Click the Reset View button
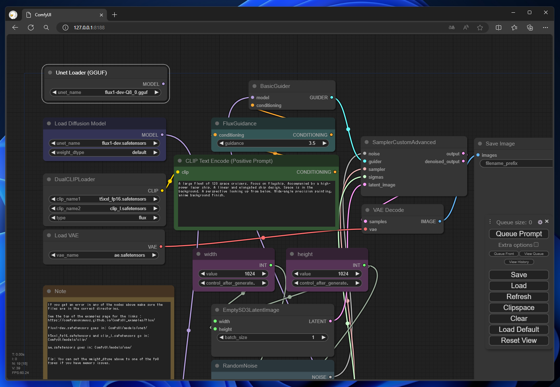Screen dimensions: 560x387 pos(519,341)
